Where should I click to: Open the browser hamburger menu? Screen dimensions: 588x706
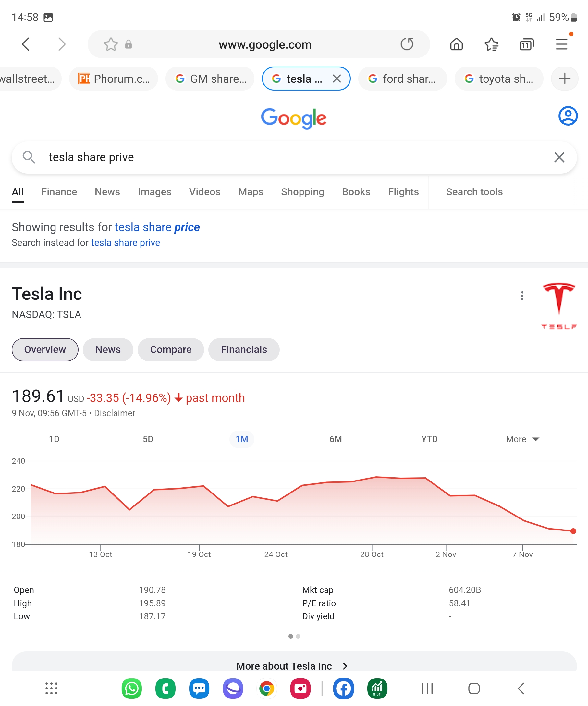(561, 44)
